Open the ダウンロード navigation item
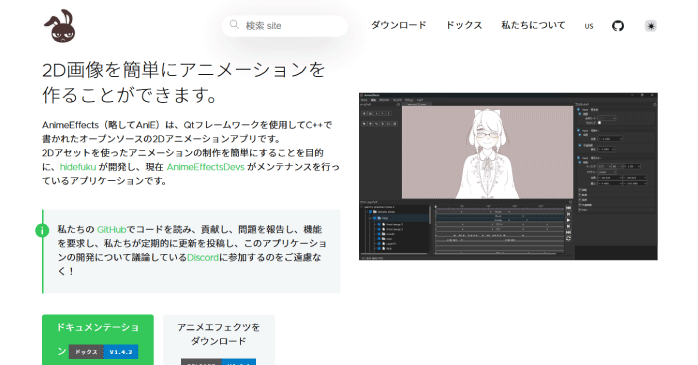This screenshot has width=698, height=365. click(x=398, y=25)
